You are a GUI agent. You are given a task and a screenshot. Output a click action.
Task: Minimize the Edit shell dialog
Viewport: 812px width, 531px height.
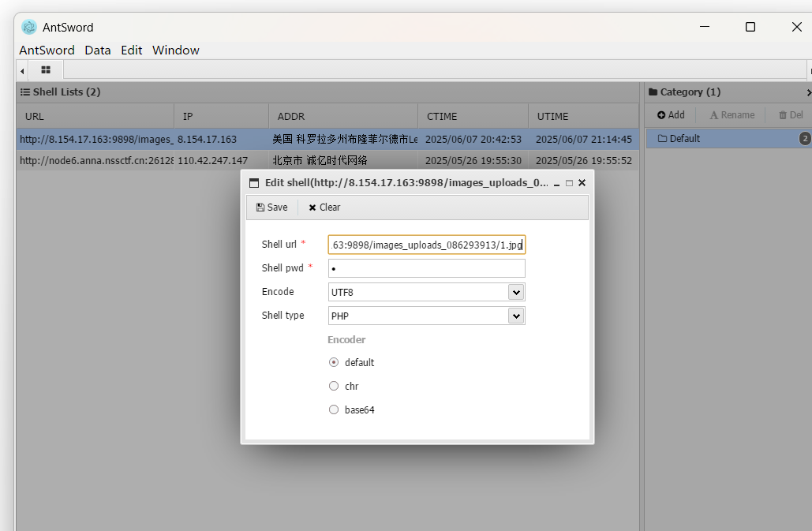pyautogui.click(x=556, y=183)
